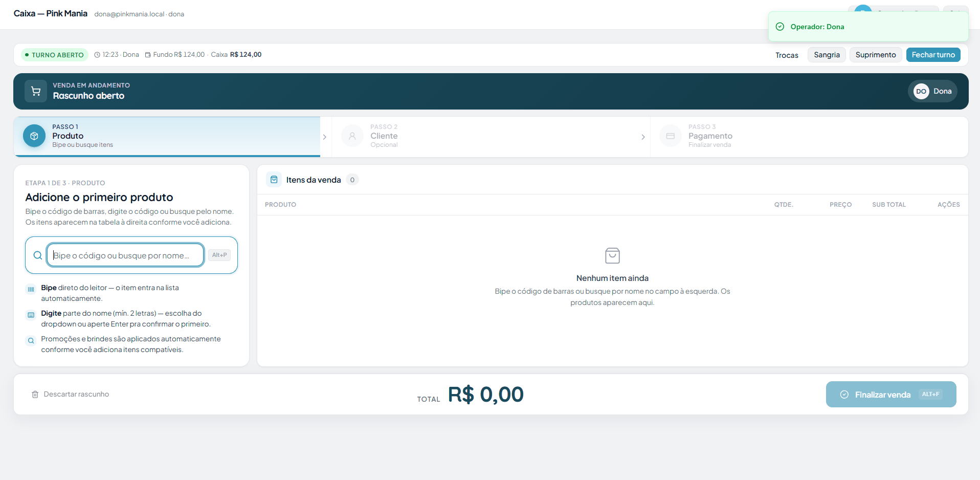
Task: Click the Cliente step person icon
Action: pyautogui.click(x=352, y=136)
